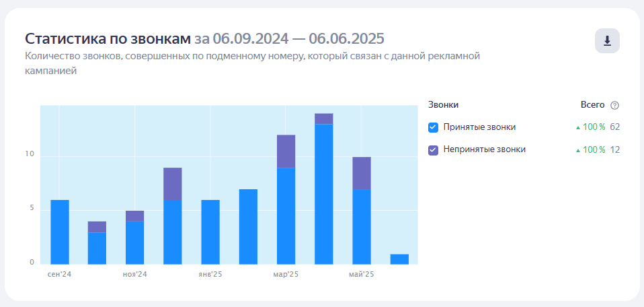The width and height of the screenshot is (644, 307).
Task: Click the май'25 purple missed-calls segment
Action: pos(362,173)
